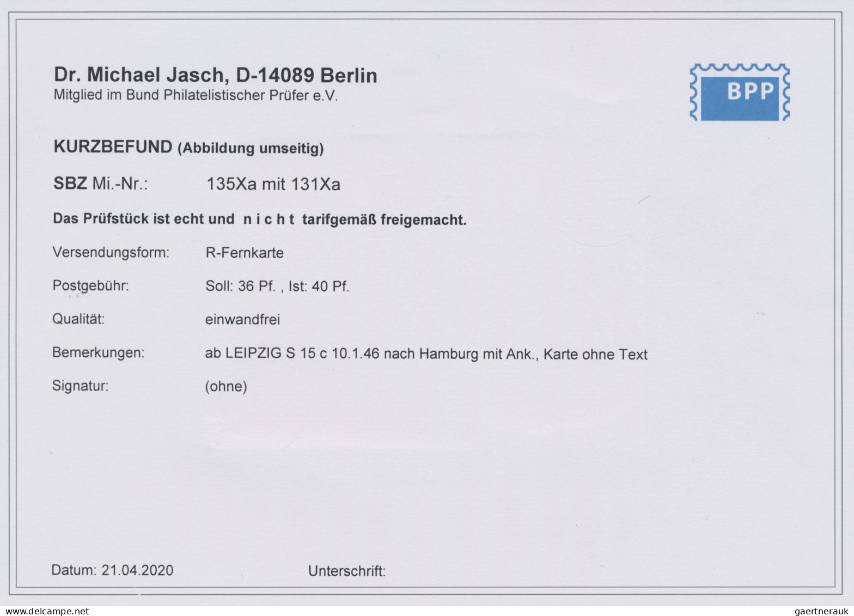Click the value '(ohne)'
Image resolution: width=854 pixels, height=616 pixels.
click(x=226, y=387)
